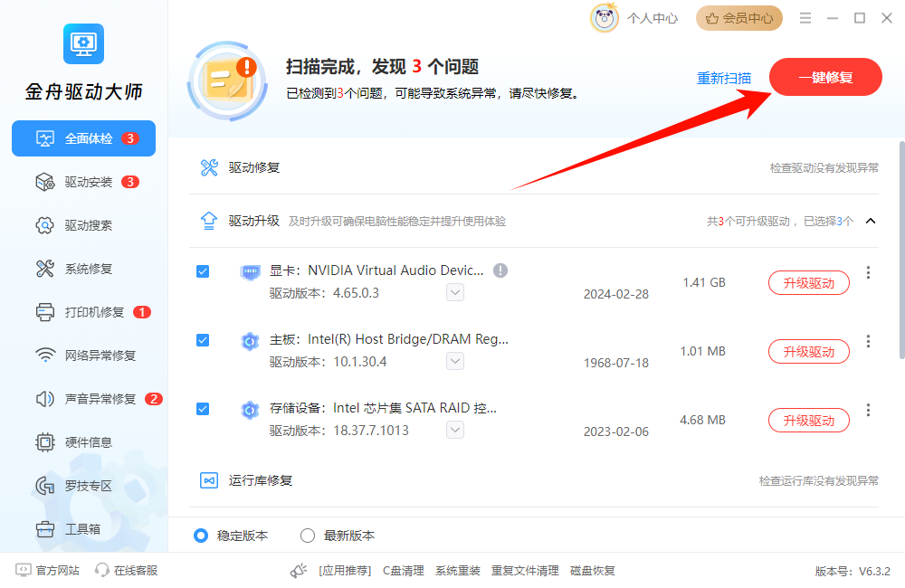The height and width of the screenshot is (588, 905).
Task: Click the panda avatar for 个人中心
Action: click(605, 18)
